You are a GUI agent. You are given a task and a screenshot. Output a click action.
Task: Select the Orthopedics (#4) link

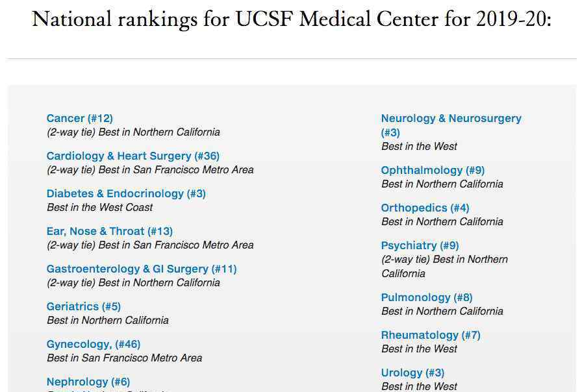pyautogui.click(x=425, y=208)
